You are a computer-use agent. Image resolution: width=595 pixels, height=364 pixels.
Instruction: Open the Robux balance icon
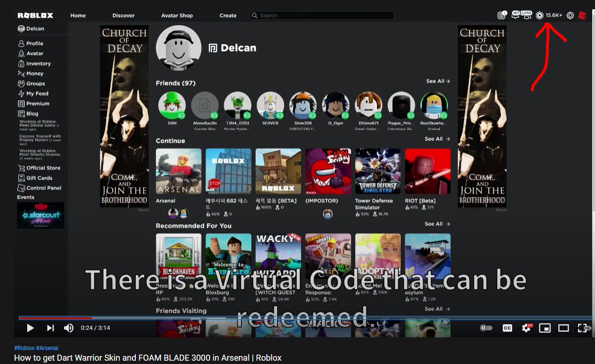click(x=539, y=15)
